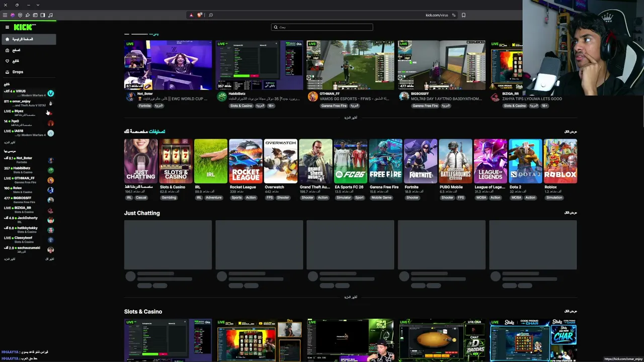Open JackDoherty channel in sidebar
The height and width of the screenshot is (362, 644).
(x=28, y=220)
